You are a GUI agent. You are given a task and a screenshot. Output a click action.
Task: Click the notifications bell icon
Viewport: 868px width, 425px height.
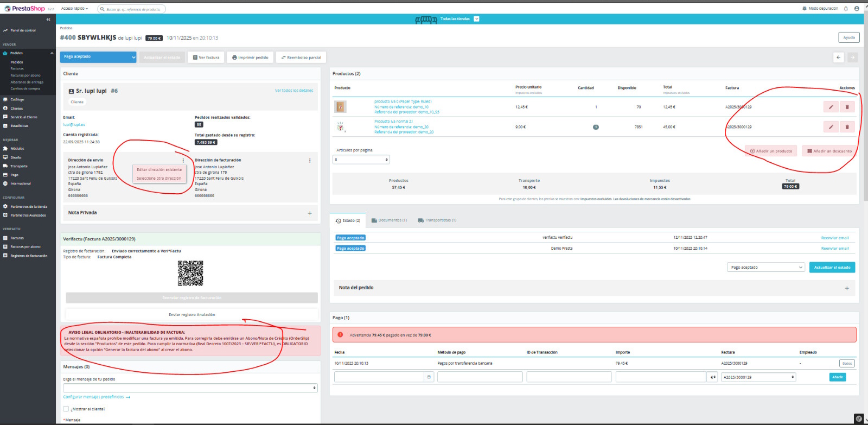[845, 9]
